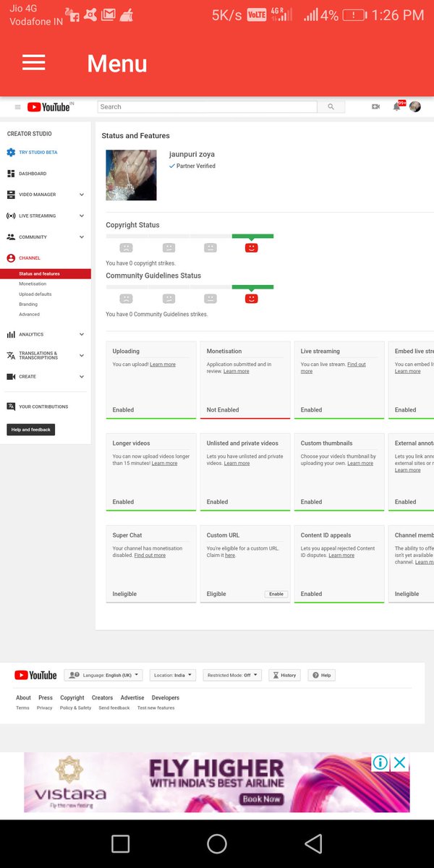The width and height of the screenshot is (434, 868).
Task: Select Branding in Channel submenu
Action: (x=28, y=305)
